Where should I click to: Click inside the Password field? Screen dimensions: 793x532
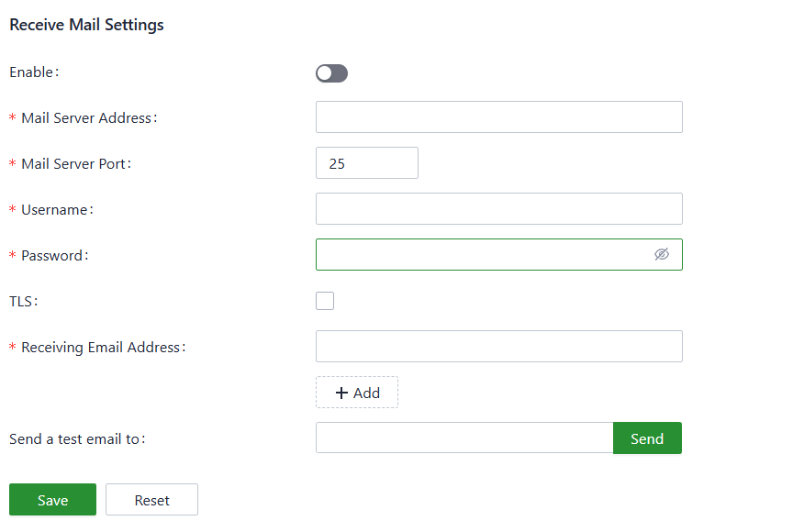pyautogui.click(x=482, y=255)
